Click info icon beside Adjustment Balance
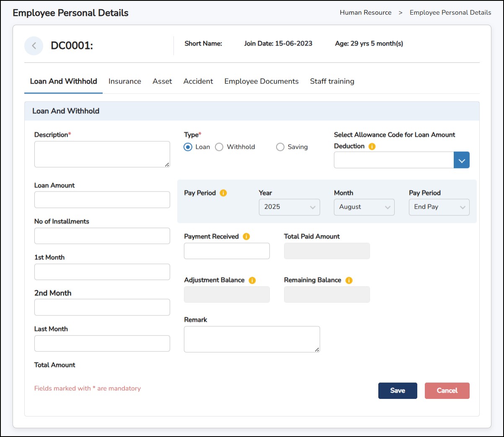This screenshot has height=437, width=504. (x=252, y=280)
